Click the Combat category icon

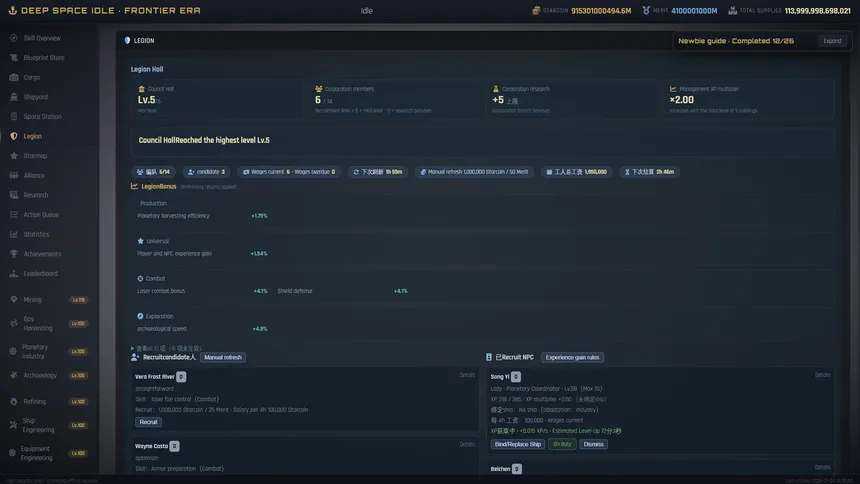point(140,279)
